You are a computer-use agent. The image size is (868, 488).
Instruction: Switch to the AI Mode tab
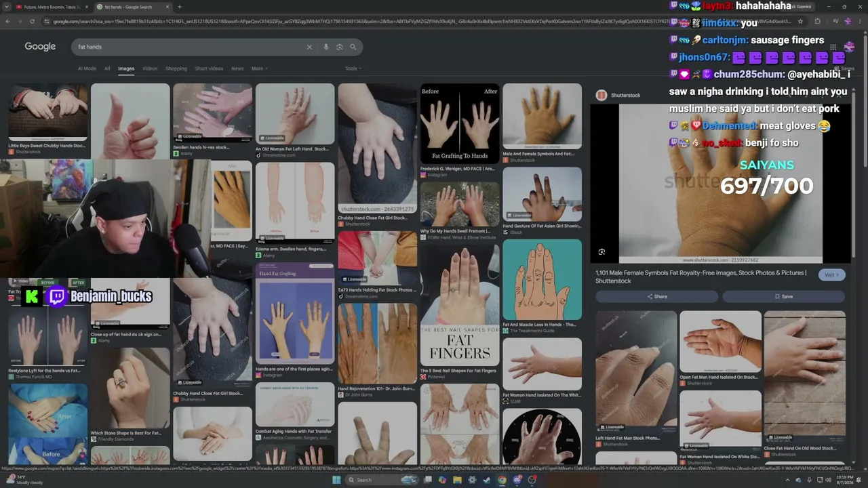click(x=87, y=68)
